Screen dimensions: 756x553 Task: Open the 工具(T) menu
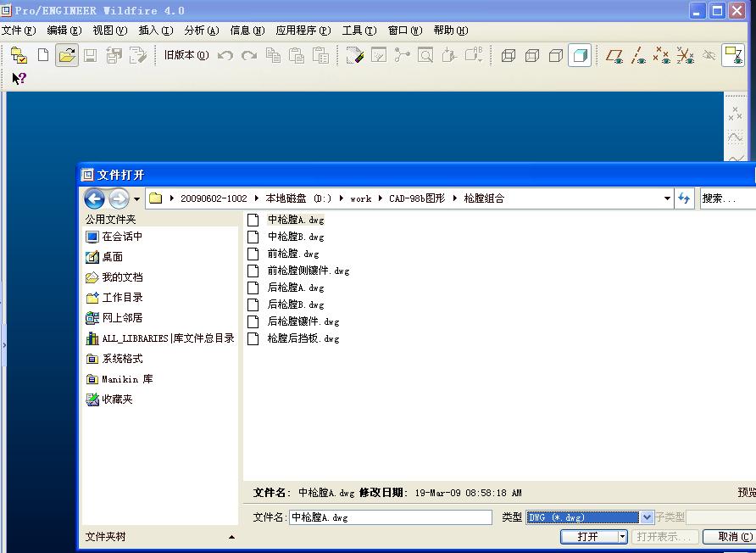[x=359, y=31]
